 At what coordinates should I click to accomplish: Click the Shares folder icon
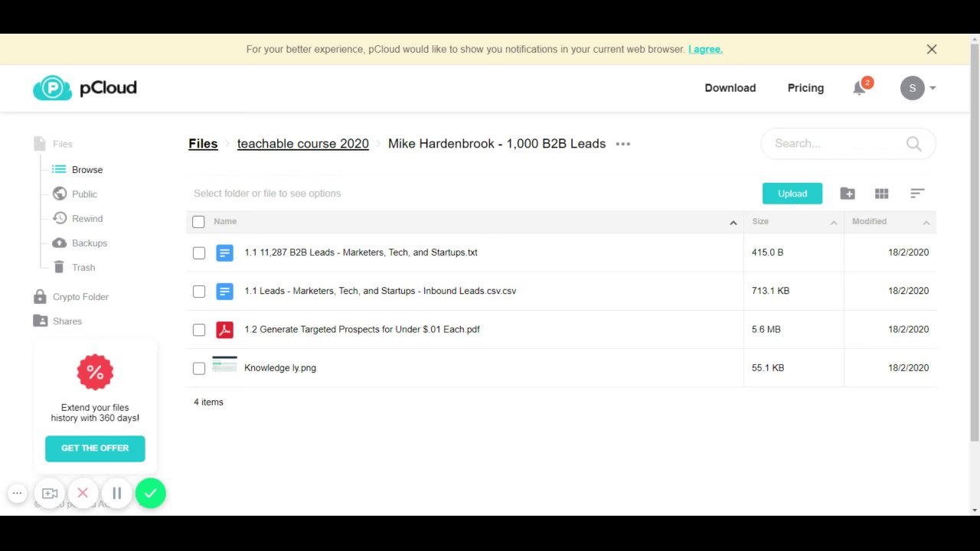40,321
